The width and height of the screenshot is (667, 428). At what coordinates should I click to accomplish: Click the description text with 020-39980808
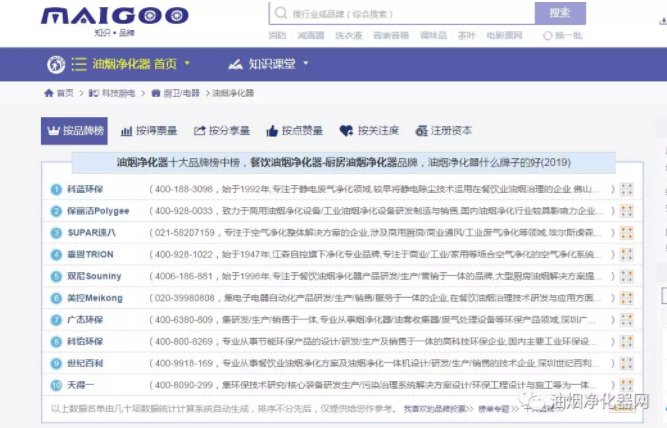(x=382, y=298)
